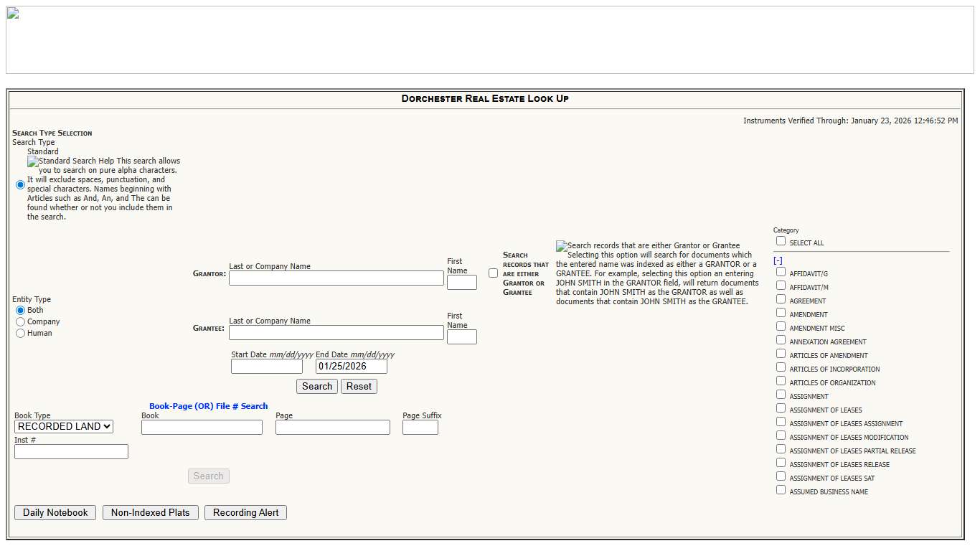Viewport: 980px width, 551px height.
Task: Click the Reset button
Action: click(359, 386)
